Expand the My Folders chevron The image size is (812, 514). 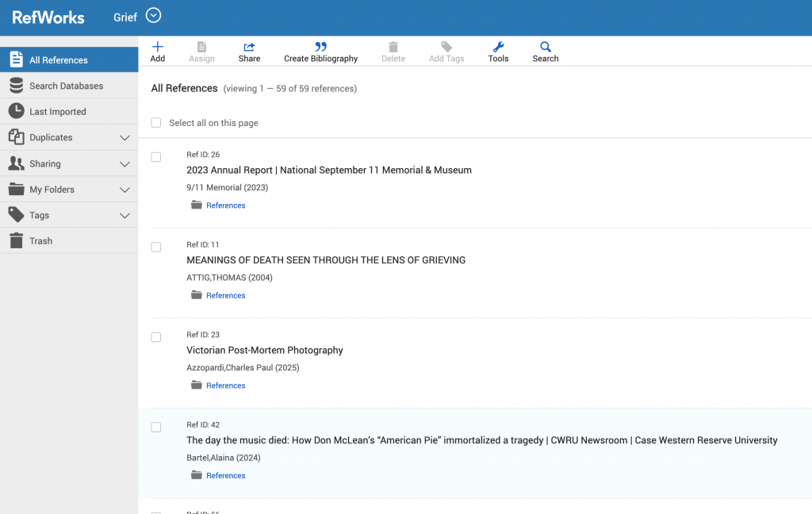click(124, 190)
